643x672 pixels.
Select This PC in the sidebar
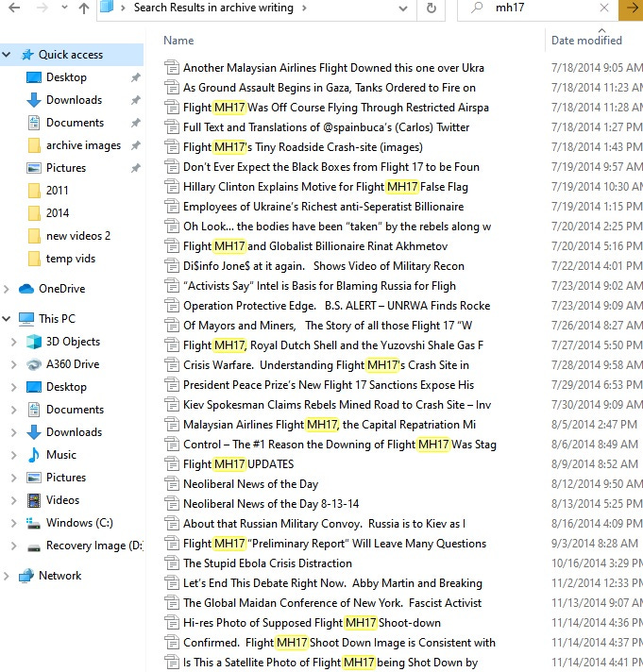(x=57, y=319)
